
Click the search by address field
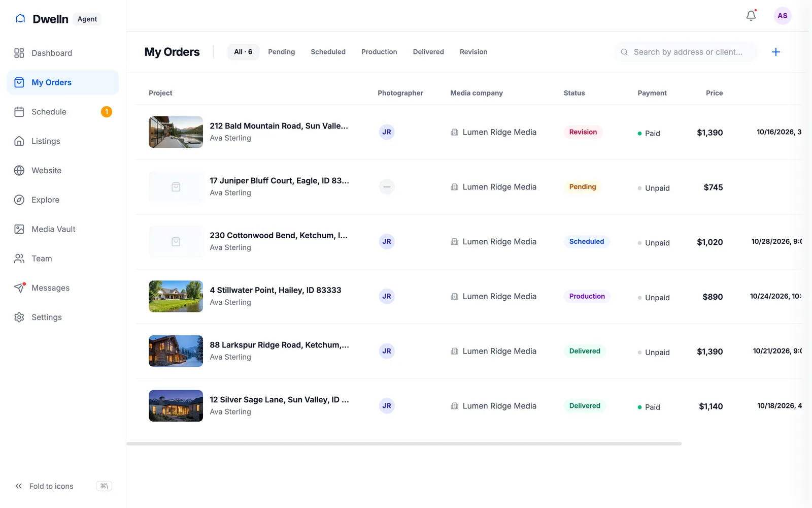(x=686, y=52)
